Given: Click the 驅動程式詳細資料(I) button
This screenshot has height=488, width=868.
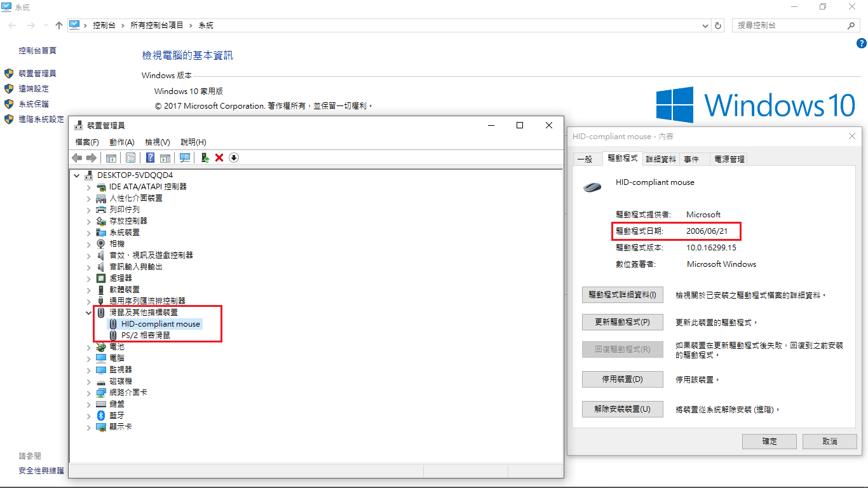Looking at the screenshot, I should [x=623, y=295].
